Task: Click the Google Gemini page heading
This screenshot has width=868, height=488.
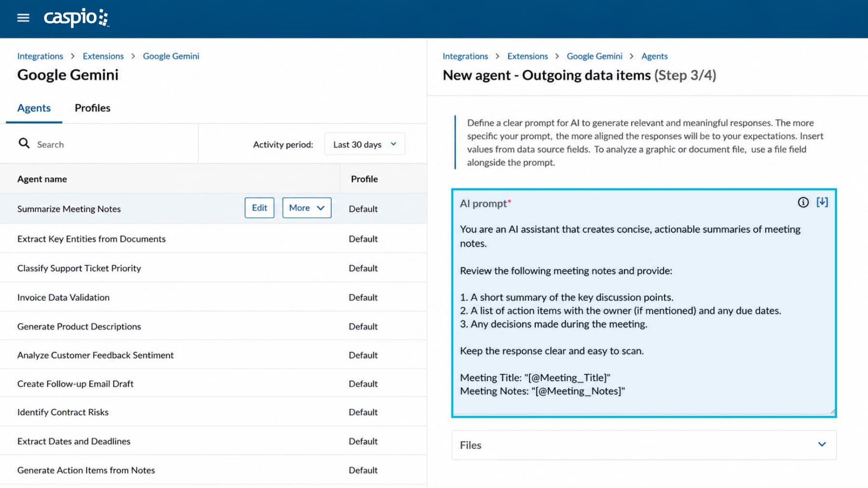Action: pos(68,75)
